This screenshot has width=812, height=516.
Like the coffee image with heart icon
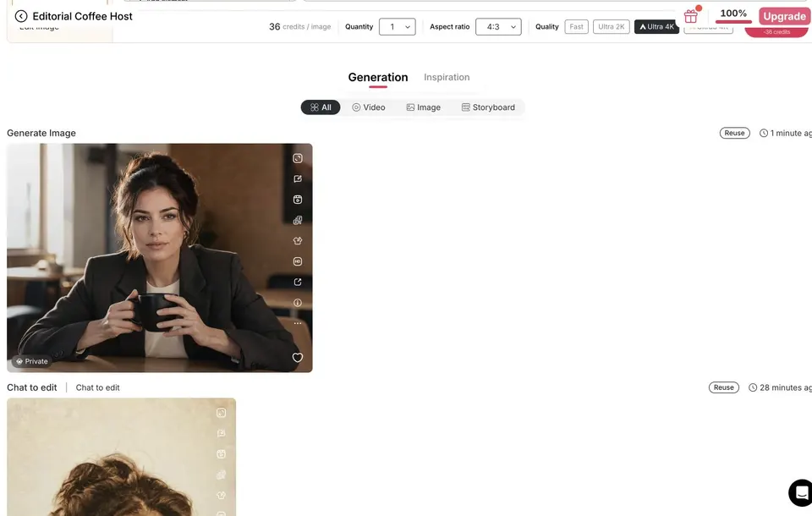coord(297,358)
